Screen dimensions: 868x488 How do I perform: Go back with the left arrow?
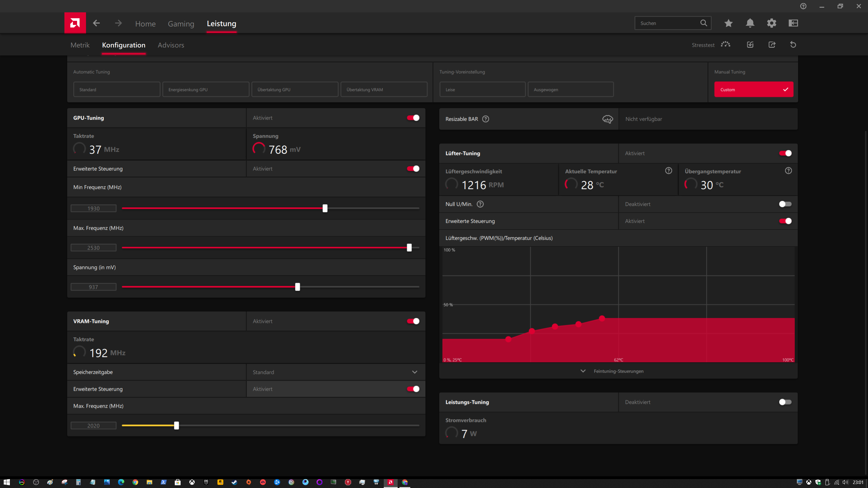[x=96, y=23]
